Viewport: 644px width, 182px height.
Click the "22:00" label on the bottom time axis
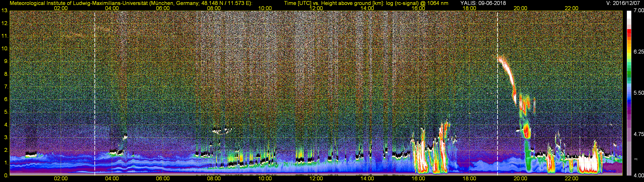tap(571, 179)
